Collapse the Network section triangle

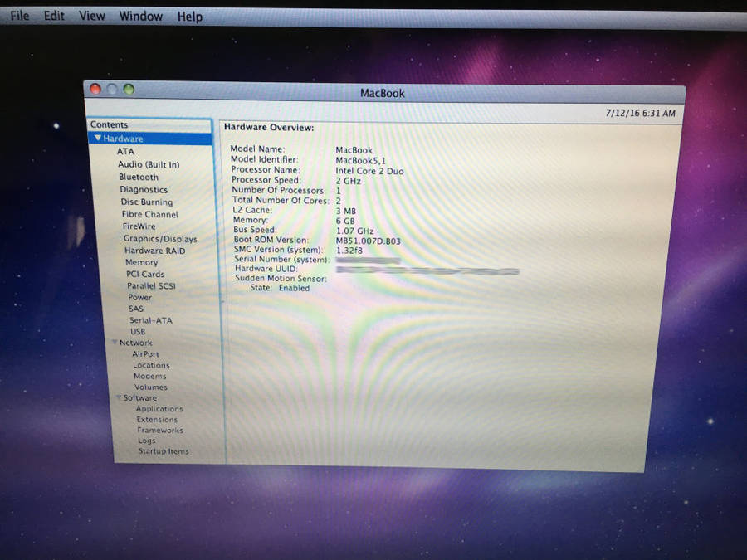coord(113,343)
